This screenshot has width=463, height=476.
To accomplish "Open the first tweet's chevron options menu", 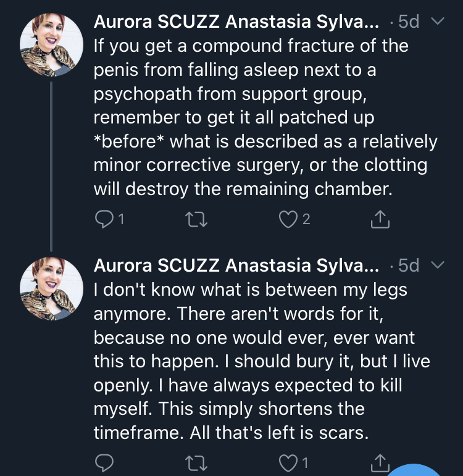I will click(438, 21).
